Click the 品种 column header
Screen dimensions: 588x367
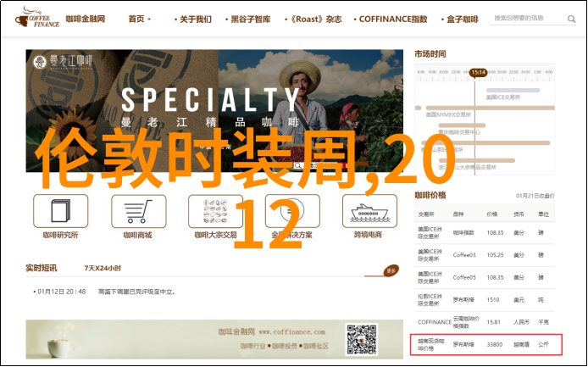coord(458,214)
